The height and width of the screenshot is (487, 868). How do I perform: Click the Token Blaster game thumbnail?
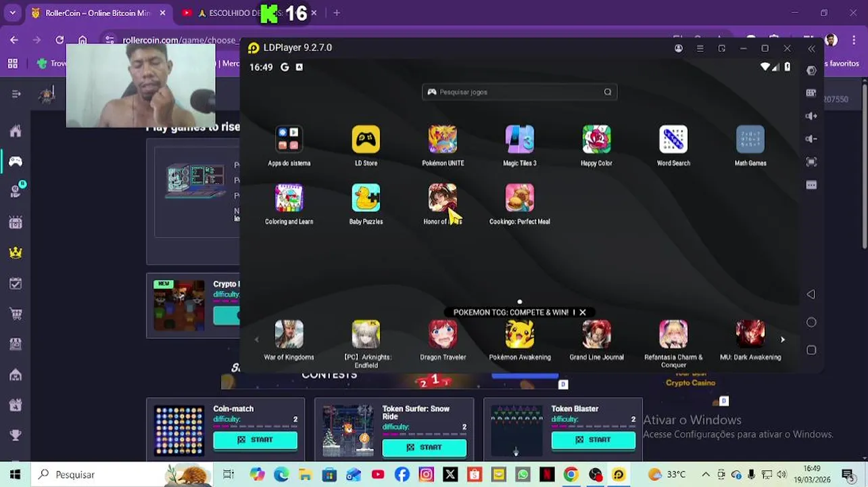click(517, 430)
